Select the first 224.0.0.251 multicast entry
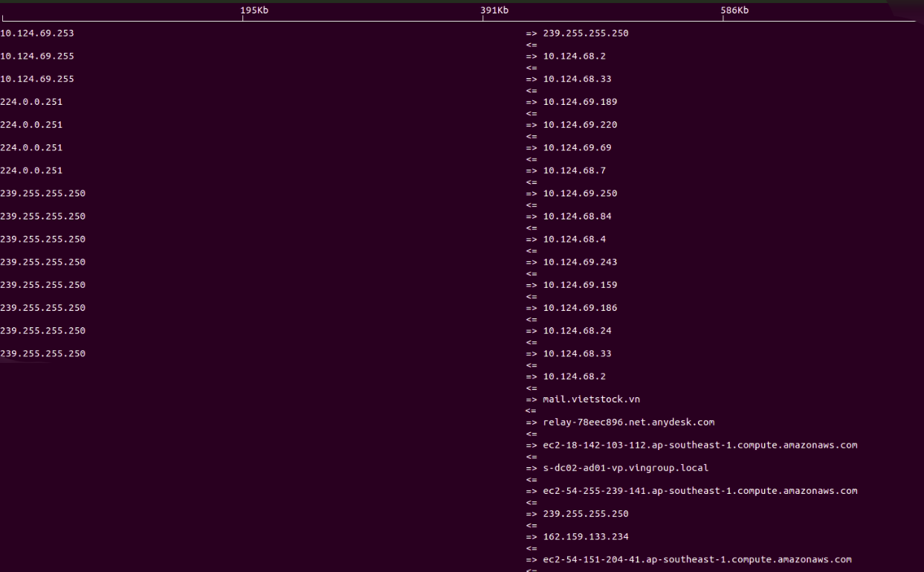The image size is (924, 572). [x=30, y=101]
